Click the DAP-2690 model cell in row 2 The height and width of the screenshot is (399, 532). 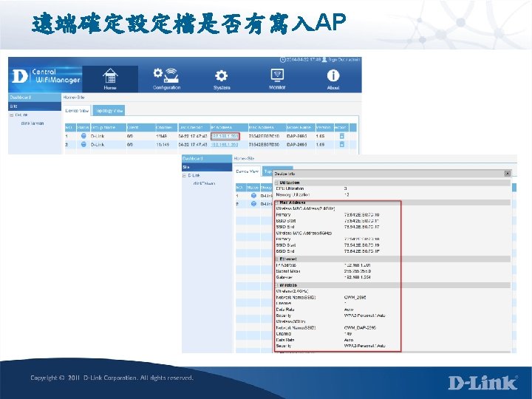[297, 145]
